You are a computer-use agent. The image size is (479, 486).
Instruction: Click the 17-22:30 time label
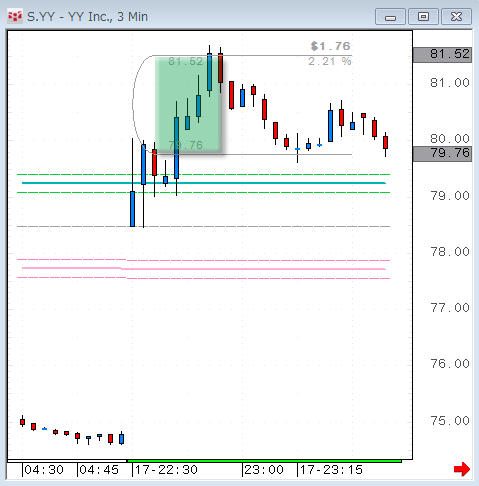pos(166,470)
